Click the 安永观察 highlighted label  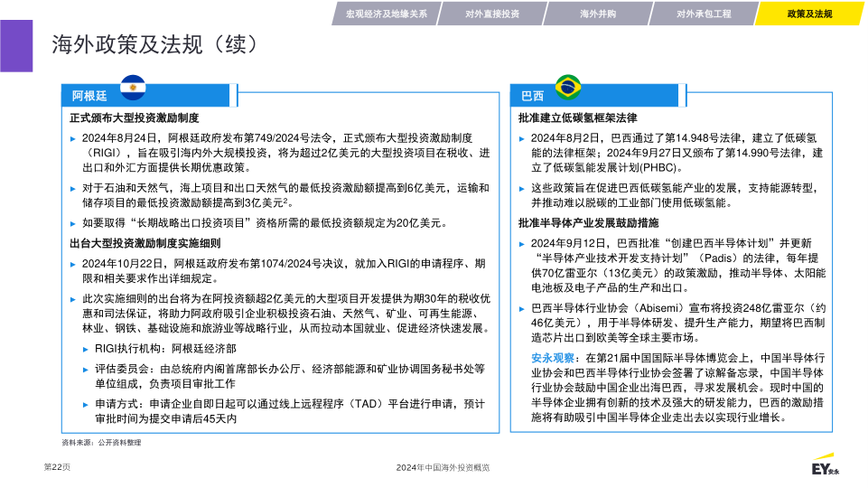click(553, 358)
